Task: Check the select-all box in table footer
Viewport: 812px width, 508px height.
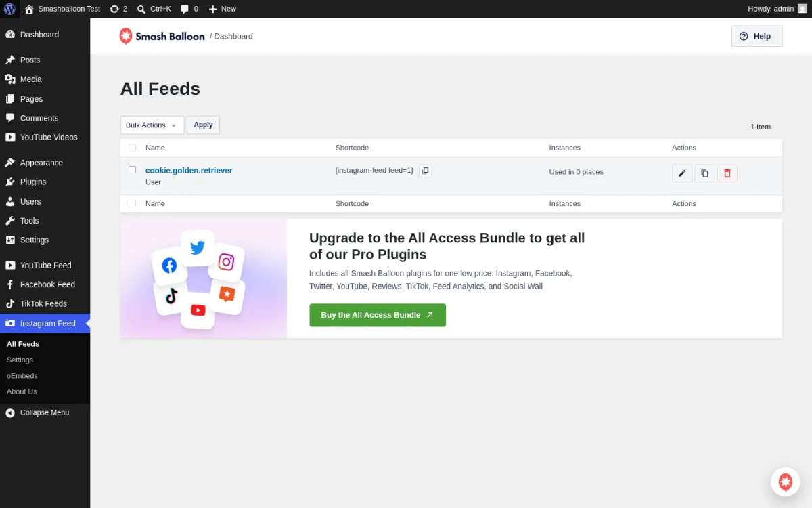Action: pyautogui.click(x=132, y=203)
